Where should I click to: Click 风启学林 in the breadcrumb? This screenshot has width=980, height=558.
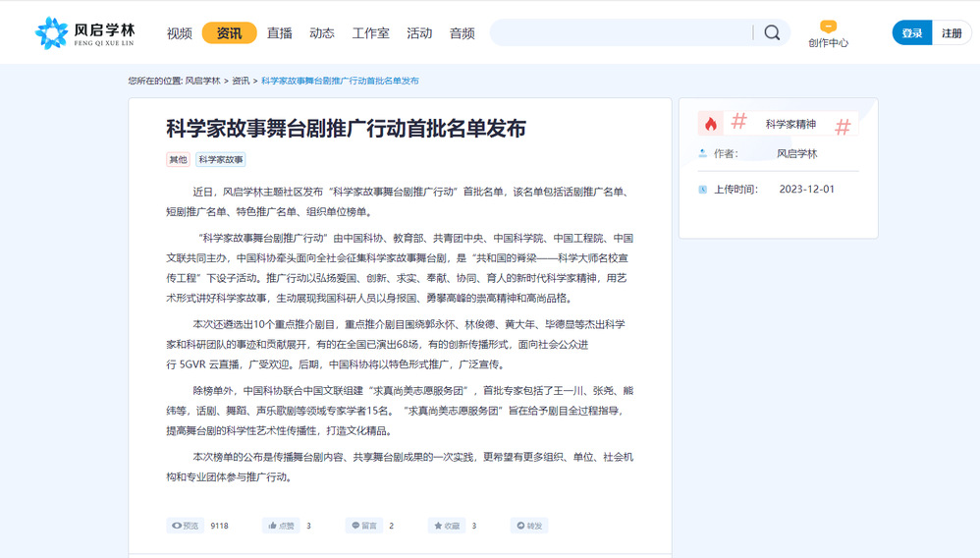[202, 81]
